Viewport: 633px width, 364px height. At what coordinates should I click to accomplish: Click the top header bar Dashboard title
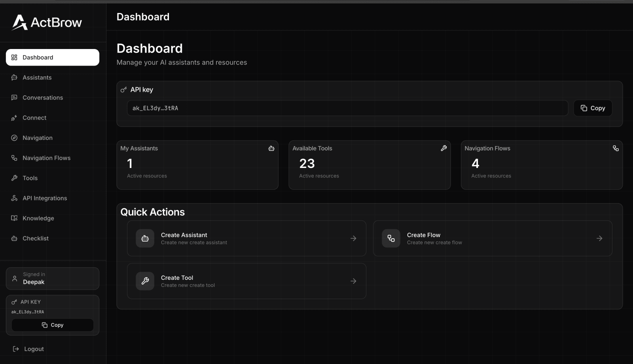pyautogui.click(x=143, y=17)
